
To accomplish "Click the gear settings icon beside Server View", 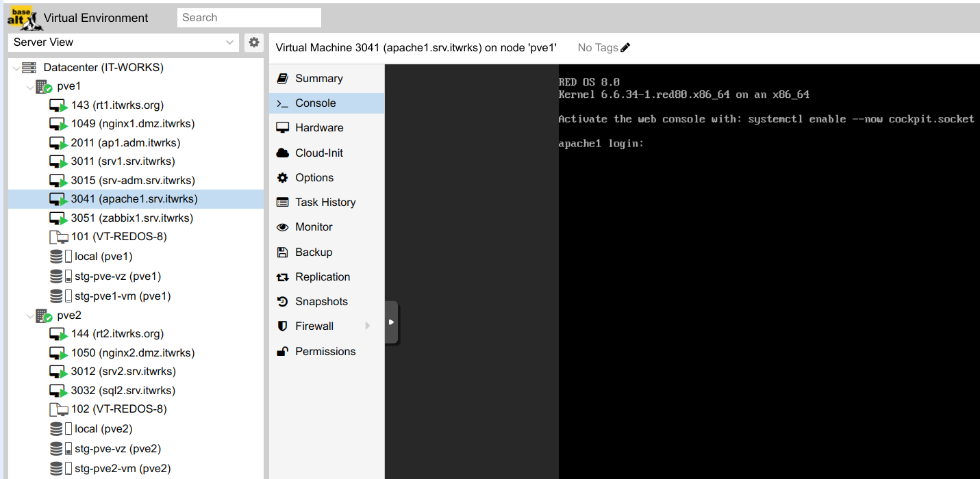I will (x=254, y=42).
